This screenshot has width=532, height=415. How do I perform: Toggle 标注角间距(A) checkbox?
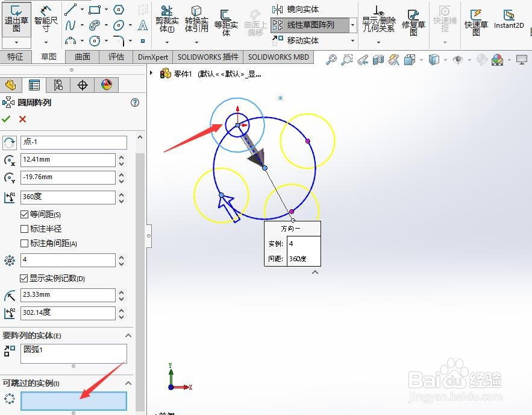pos(24,244)
